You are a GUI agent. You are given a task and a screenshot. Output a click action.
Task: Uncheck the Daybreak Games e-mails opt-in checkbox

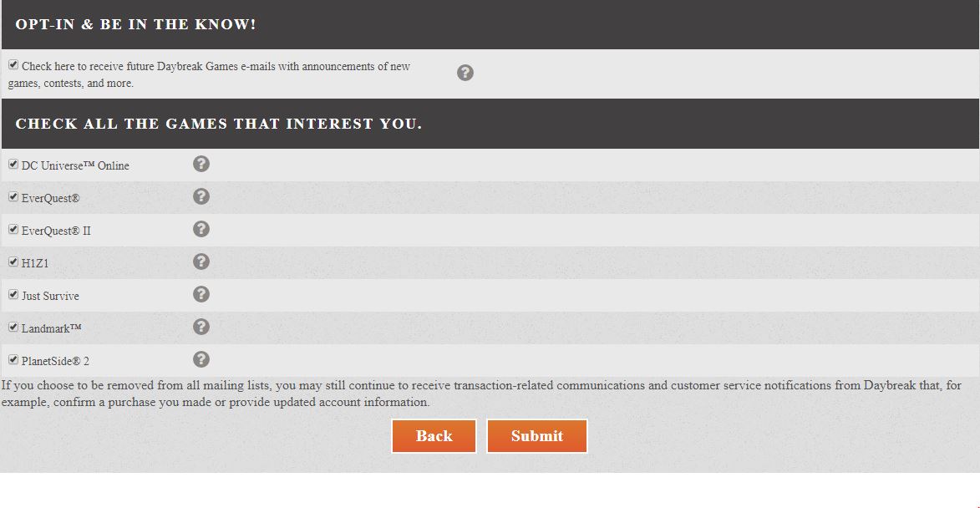pyautogui.click(x=13, y=64)
